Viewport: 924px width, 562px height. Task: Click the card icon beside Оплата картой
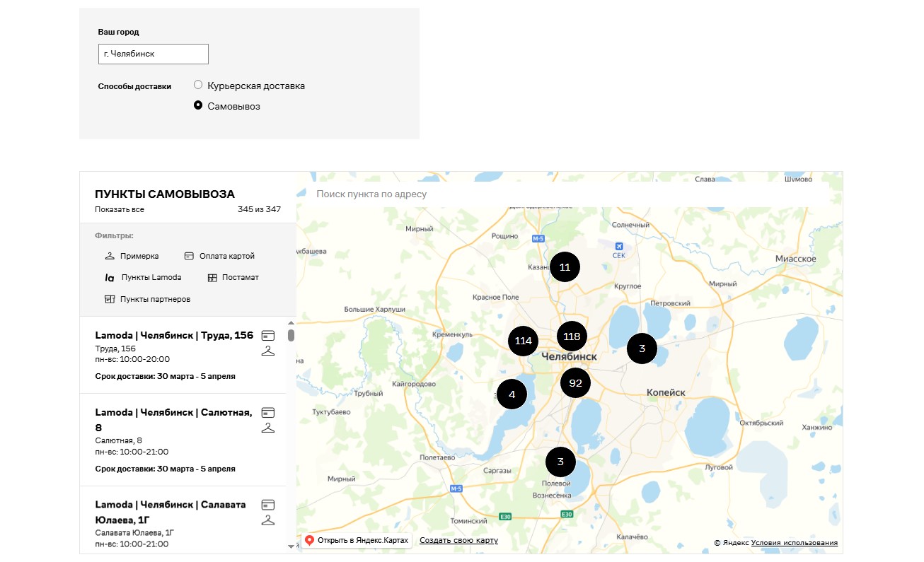[x=189, y=256]
